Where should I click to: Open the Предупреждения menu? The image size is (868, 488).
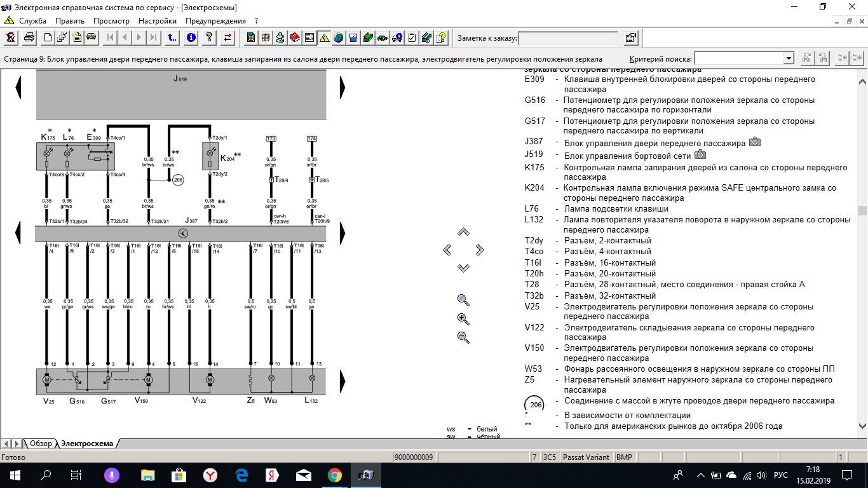(215, 21)
